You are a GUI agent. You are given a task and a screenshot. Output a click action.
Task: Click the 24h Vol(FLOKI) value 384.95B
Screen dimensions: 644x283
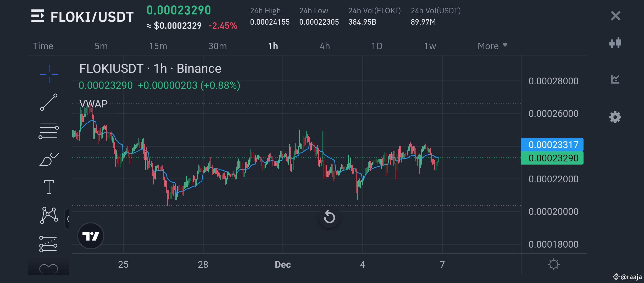tap(362, 22)
